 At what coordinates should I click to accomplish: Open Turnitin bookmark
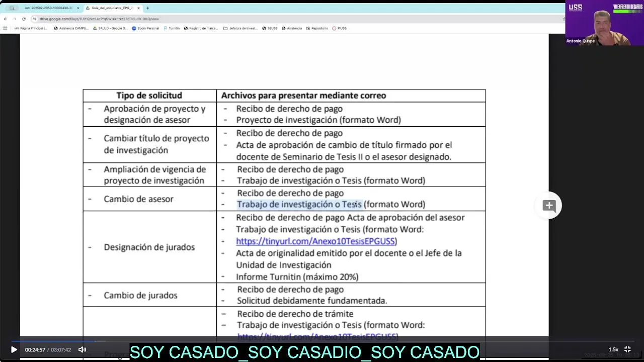pyautogui.click(x=172, y=28)
